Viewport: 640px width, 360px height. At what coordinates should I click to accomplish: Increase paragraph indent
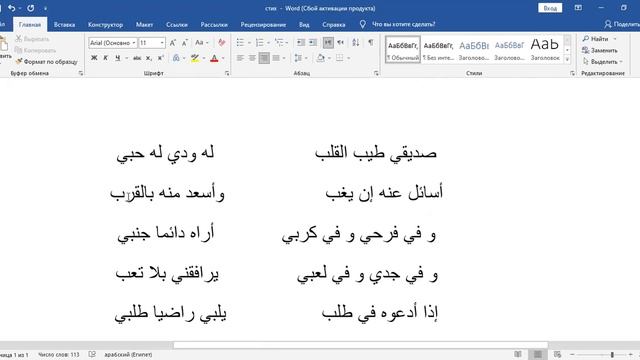pyautogui.click(x=313, y=42)
